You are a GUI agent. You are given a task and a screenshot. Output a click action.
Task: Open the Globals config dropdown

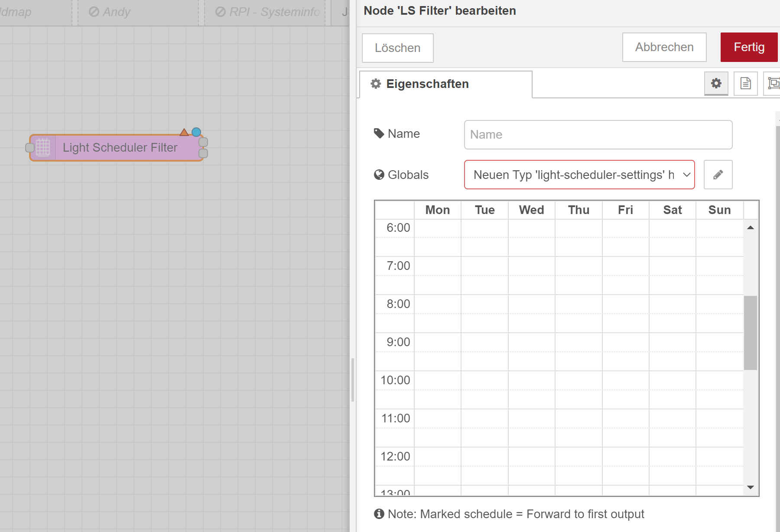(579, 175)
